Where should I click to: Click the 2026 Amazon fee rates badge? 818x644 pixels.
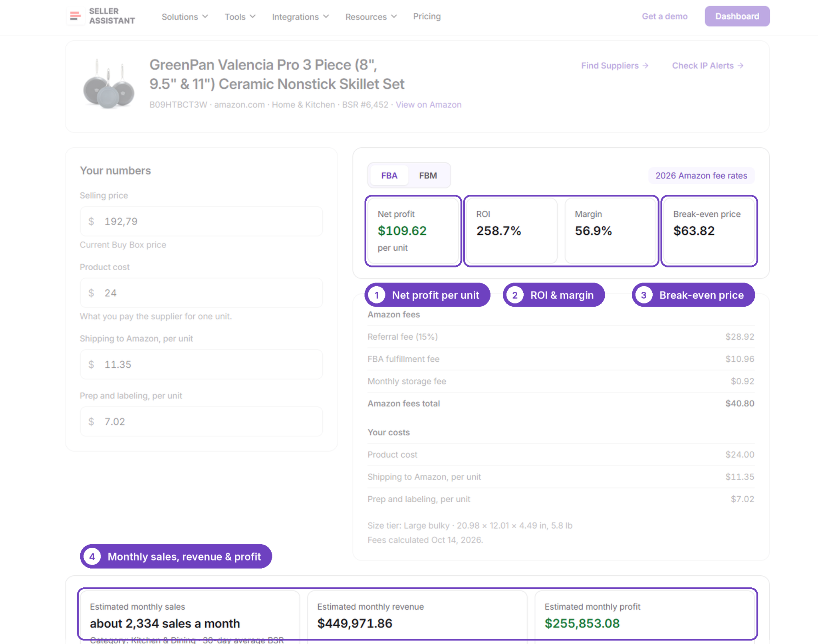point(701,176)
